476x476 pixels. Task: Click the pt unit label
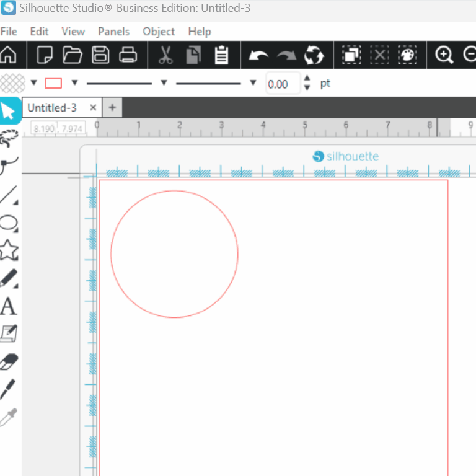click(325, 83)
